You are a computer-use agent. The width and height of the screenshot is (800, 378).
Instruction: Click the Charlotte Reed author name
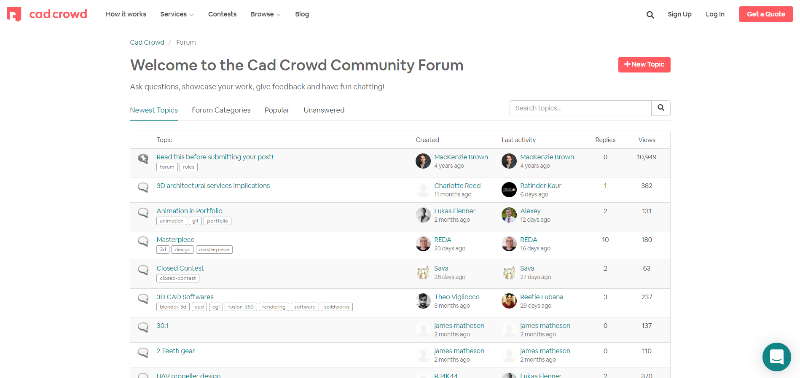tap(457, 186)
